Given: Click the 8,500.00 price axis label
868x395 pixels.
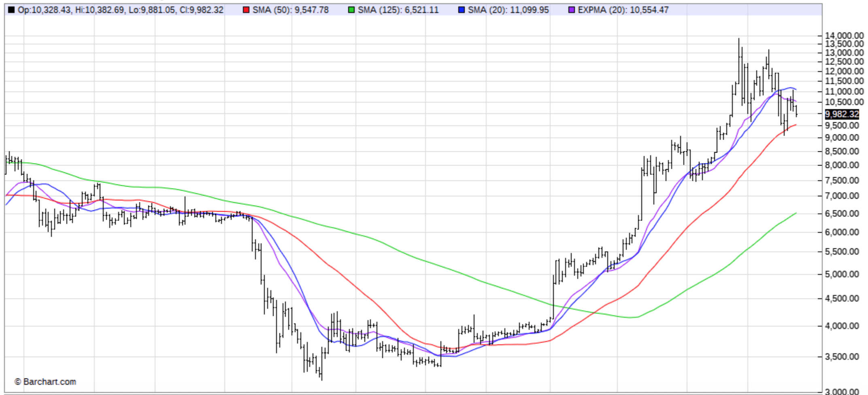Looking at the screenshot, I should coord(842,151).
